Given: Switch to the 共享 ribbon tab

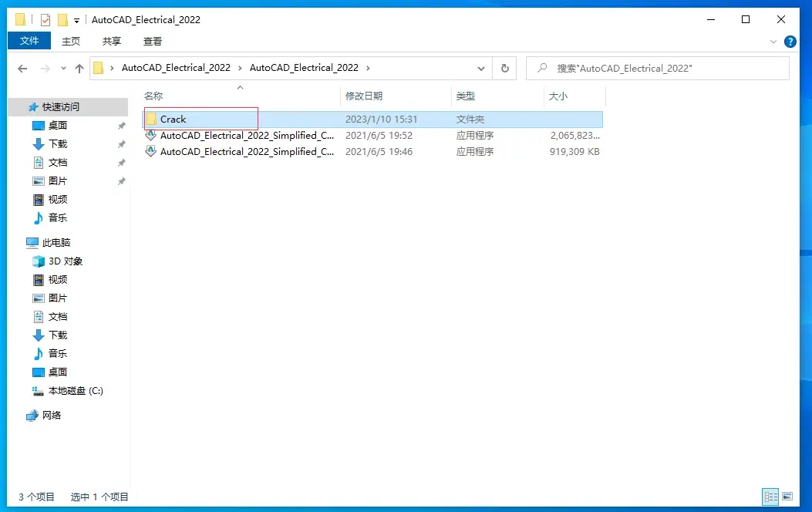Looking at the screenshot, I should point(111,42).
